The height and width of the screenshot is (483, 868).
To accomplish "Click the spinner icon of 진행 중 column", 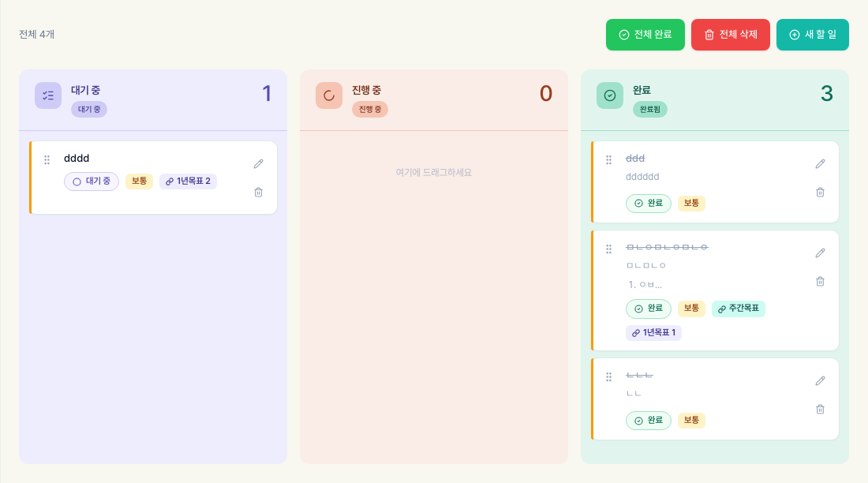I will (x=329, y=95).
